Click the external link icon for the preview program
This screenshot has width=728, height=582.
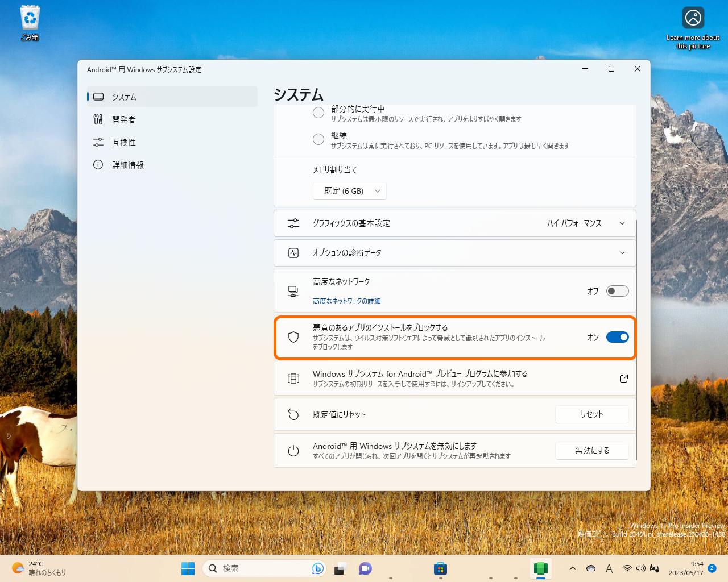click(623, 378)
